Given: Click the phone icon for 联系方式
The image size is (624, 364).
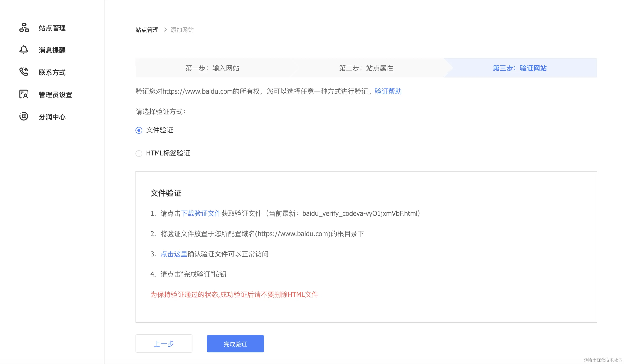Looking at the screenshot, I should [24, 72].
